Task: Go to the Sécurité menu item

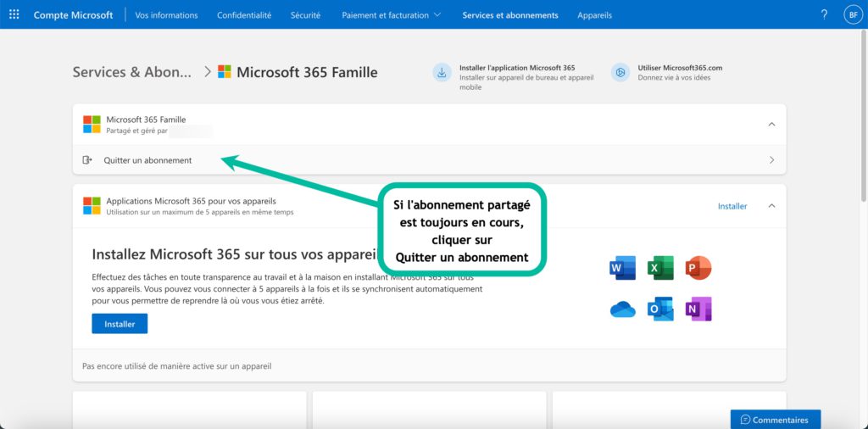Action: [305, 15]
